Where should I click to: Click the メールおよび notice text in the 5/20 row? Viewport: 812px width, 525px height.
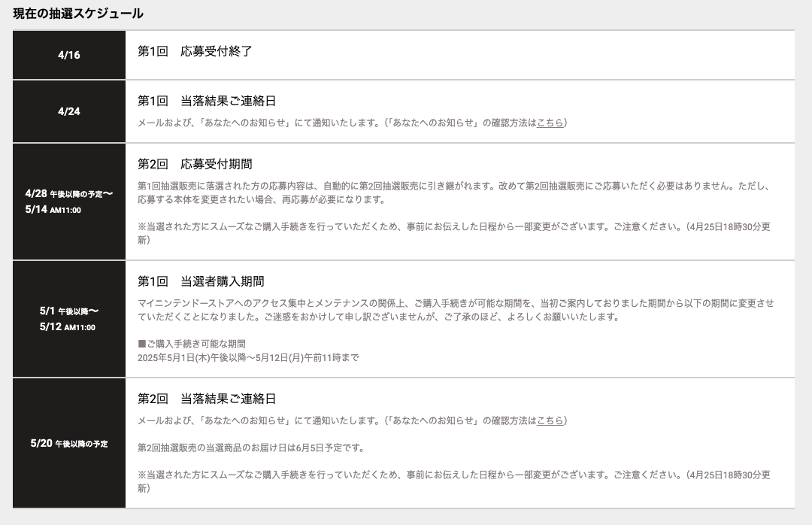click(x=352, y=421)
